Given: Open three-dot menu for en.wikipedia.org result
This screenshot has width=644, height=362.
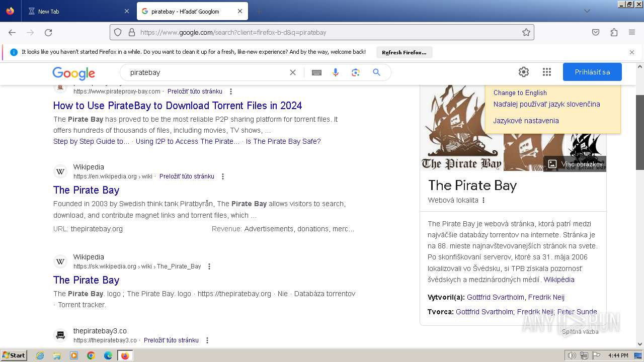Looking at the screenshot, I should (223, 176).
